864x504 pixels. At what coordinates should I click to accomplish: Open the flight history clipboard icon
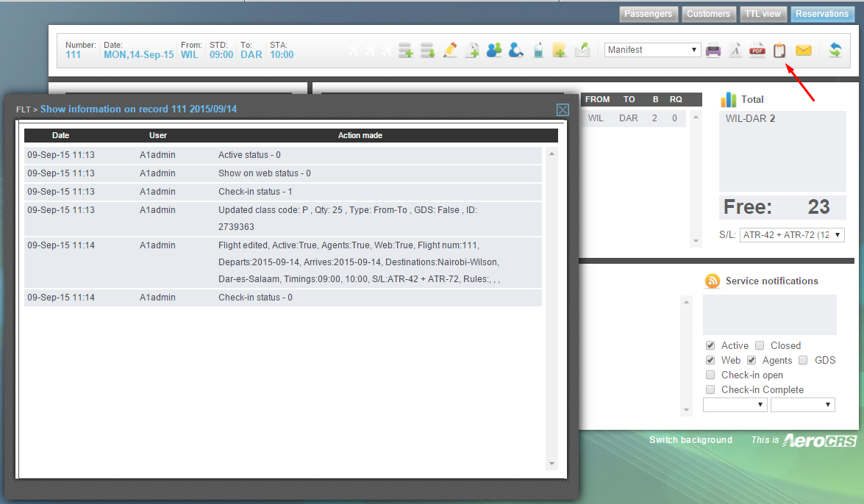pyautogui.click(x=779, y=50)
